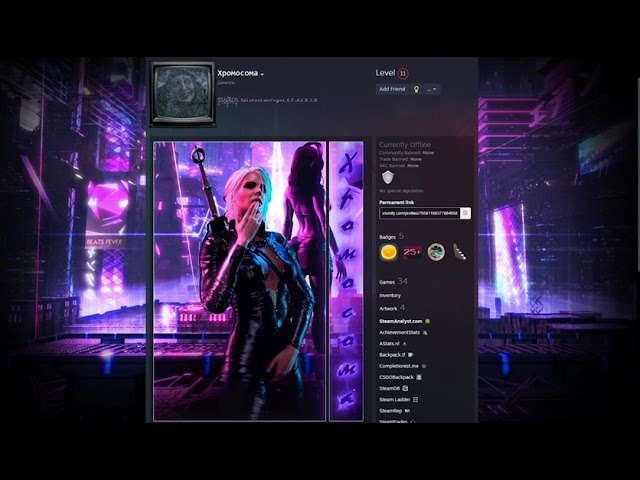Click the lightbulb award icon button
The height and width of the screenshot is (480, 640).
[x=416, y=89]
